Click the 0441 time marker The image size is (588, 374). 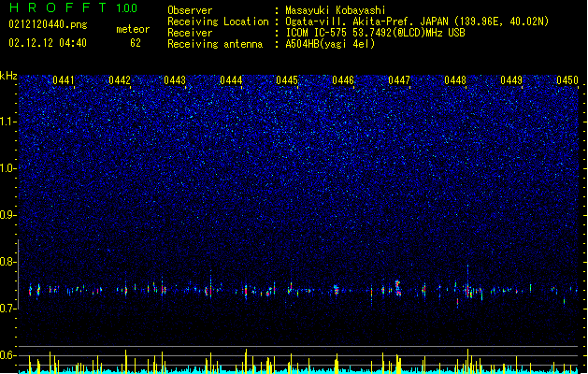pyautogui.click(x=64, y=80)
